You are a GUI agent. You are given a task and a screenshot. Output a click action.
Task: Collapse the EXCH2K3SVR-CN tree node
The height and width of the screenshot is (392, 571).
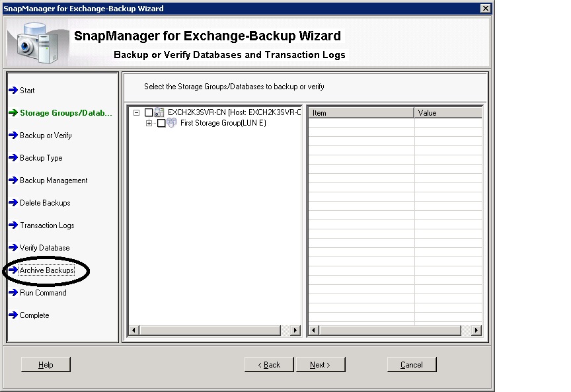[136, 112]
